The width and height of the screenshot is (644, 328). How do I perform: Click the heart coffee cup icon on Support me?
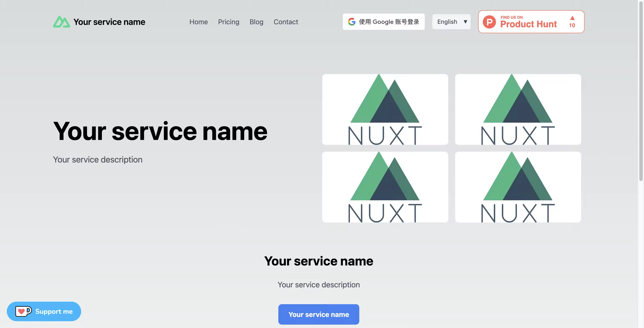[23, 311]
